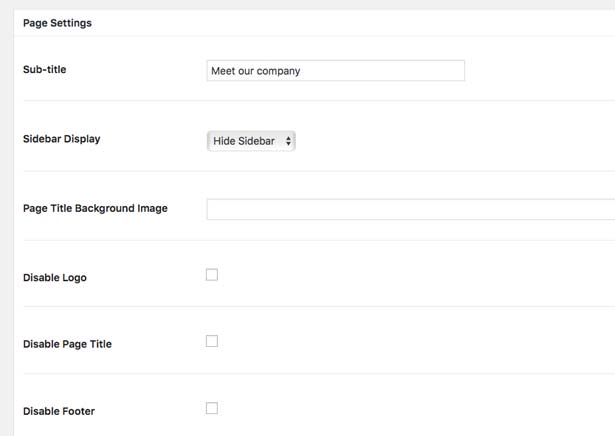Click the Page Settings panel heading
This screenshot has height=436, width=615.
point(57,23)
